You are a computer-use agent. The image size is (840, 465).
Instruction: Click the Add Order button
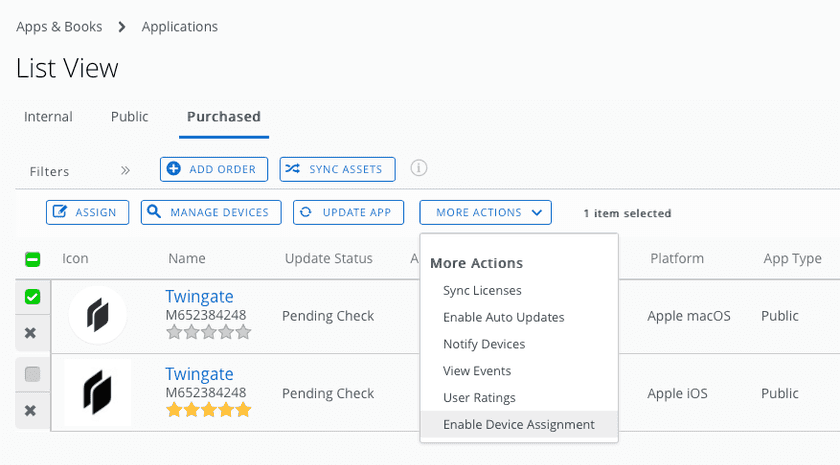[214, 169]
